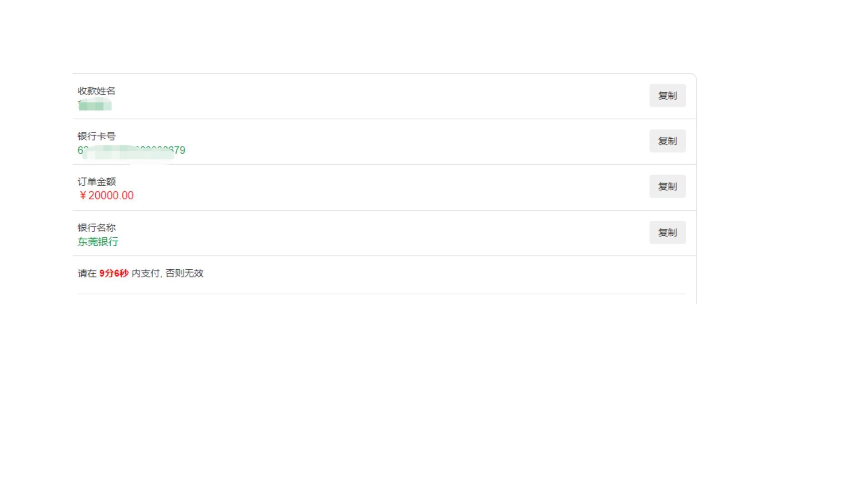Click the leading 6 of card number

[80, 150]
